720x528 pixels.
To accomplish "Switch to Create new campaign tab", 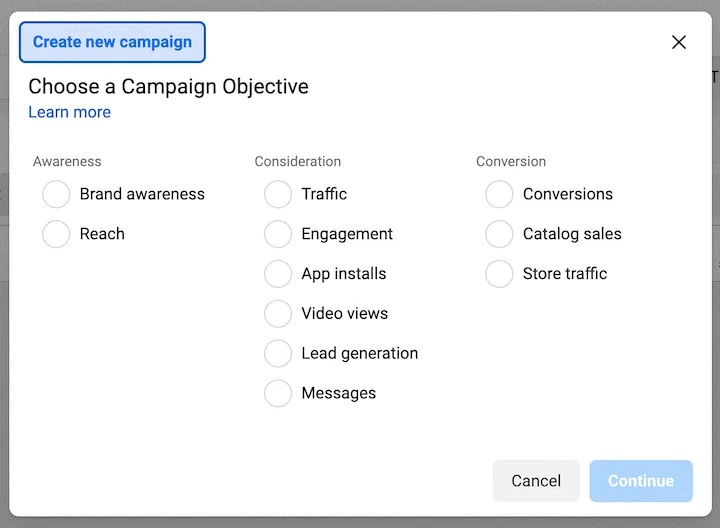I will click(112, 42).
